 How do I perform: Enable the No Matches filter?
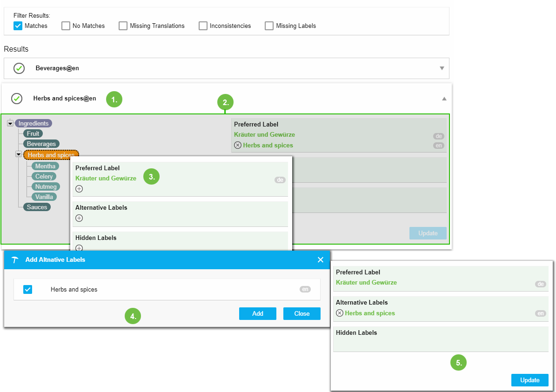[x=66, y=26]
